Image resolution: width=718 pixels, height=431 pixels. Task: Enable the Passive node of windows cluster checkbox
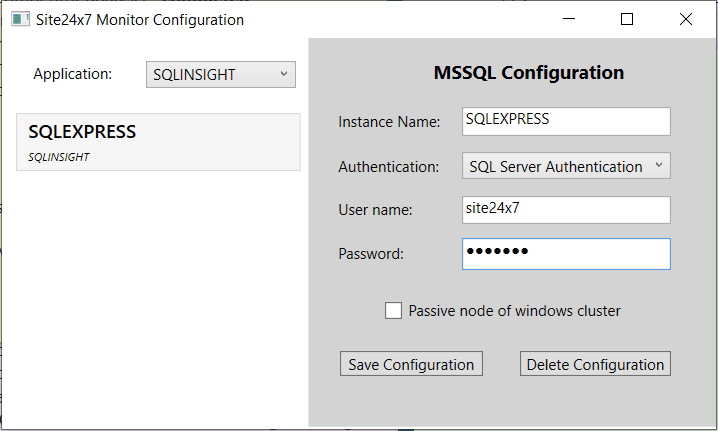coord(394,311)
